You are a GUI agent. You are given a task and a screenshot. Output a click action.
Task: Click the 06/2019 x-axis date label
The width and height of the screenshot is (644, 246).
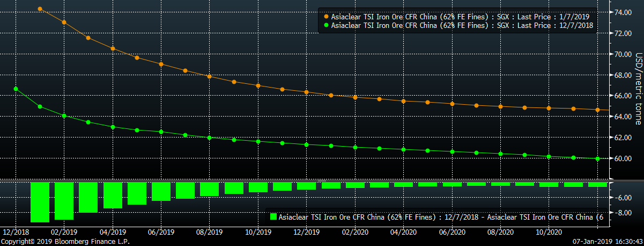[161, 233]
